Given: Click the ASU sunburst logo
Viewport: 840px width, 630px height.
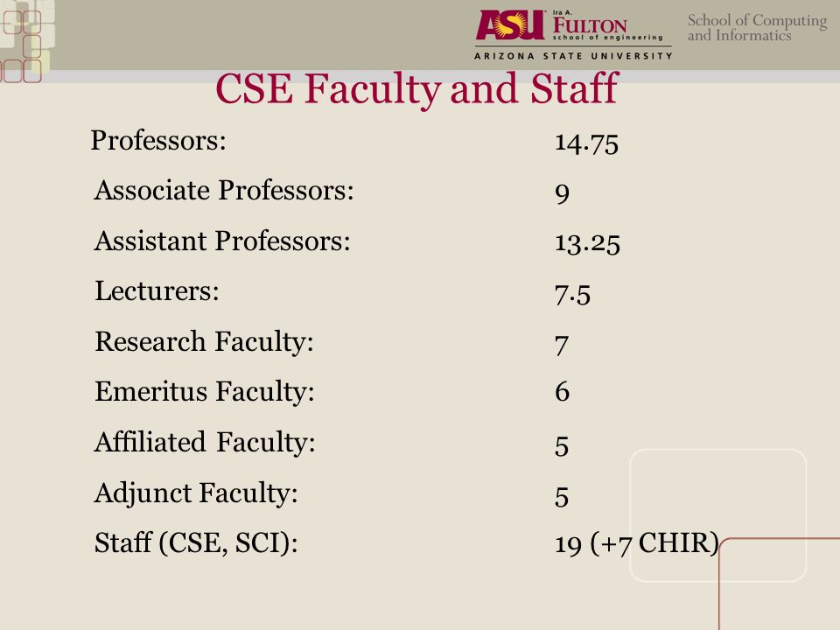Looking at the screenshot, I should click(x=510, y=24).
